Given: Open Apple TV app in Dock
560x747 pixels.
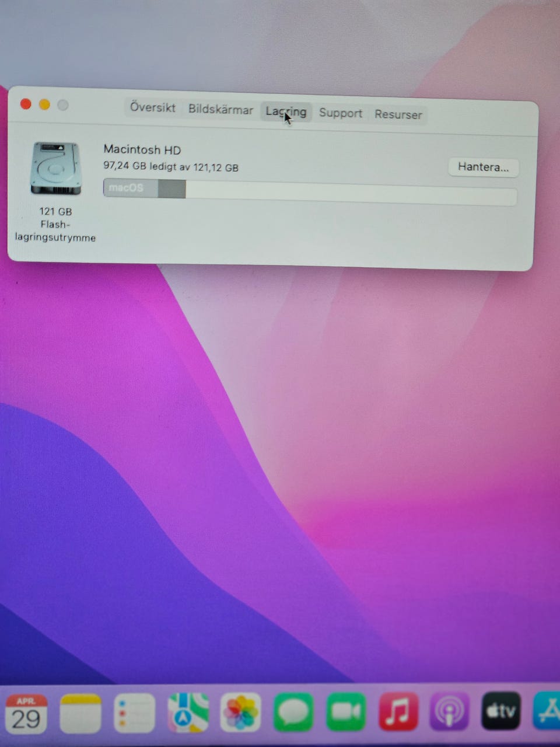Looking at the screenshot, I should click(x=501, y=711).
